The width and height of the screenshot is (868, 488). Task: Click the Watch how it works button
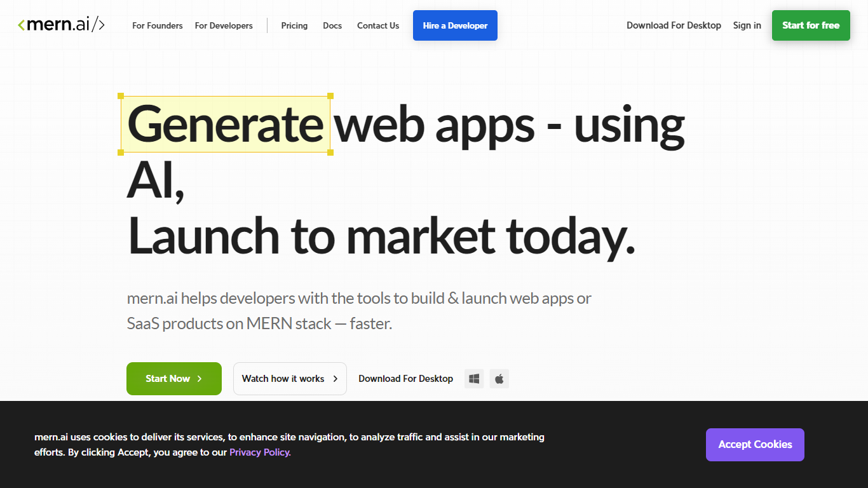290,379
